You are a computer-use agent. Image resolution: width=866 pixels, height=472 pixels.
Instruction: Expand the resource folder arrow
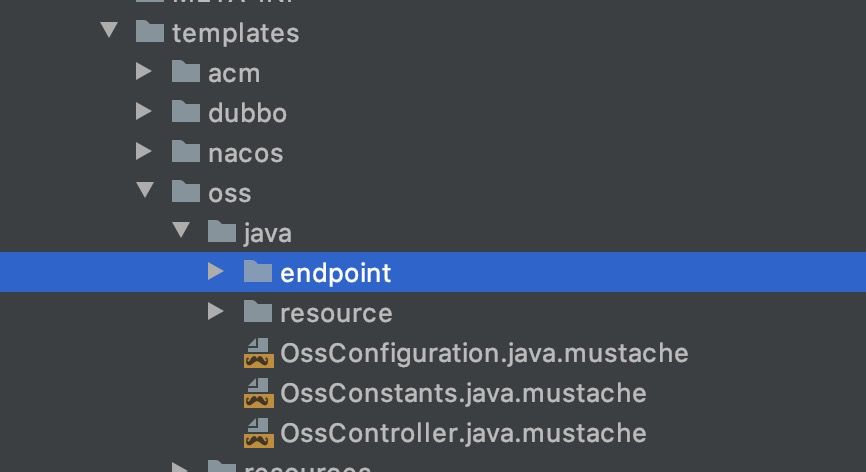(216, 312)
